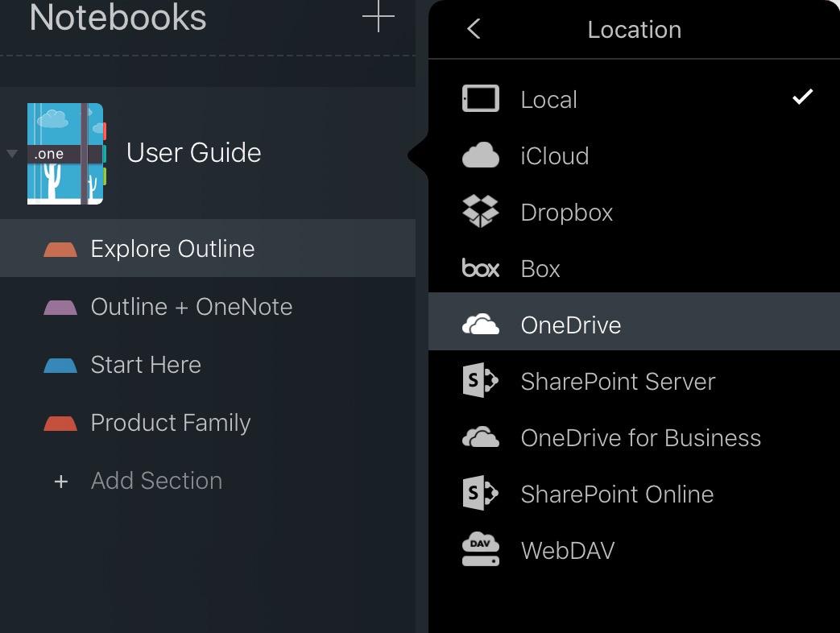Open the Start Here section
This screenshot has height=633, width=840.
point(208,365)
